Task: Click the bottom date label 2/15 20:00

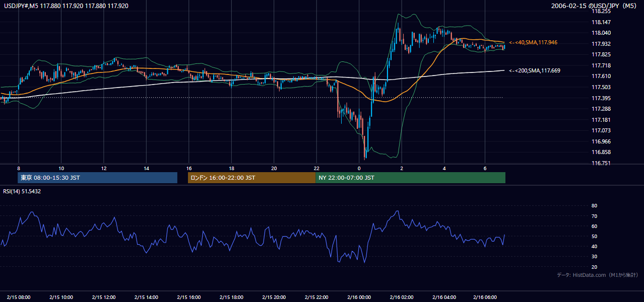Action: tap(273, 297)
